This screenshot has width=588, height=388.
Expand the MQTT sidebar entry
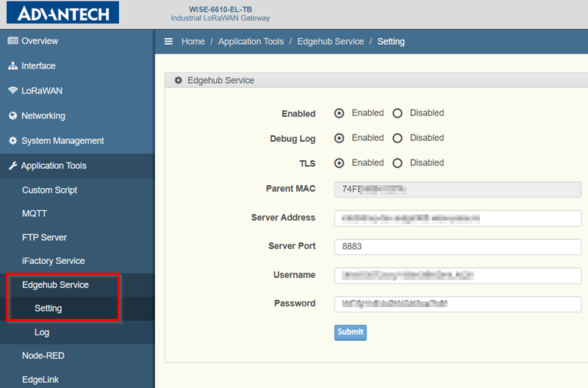(35, 214)
